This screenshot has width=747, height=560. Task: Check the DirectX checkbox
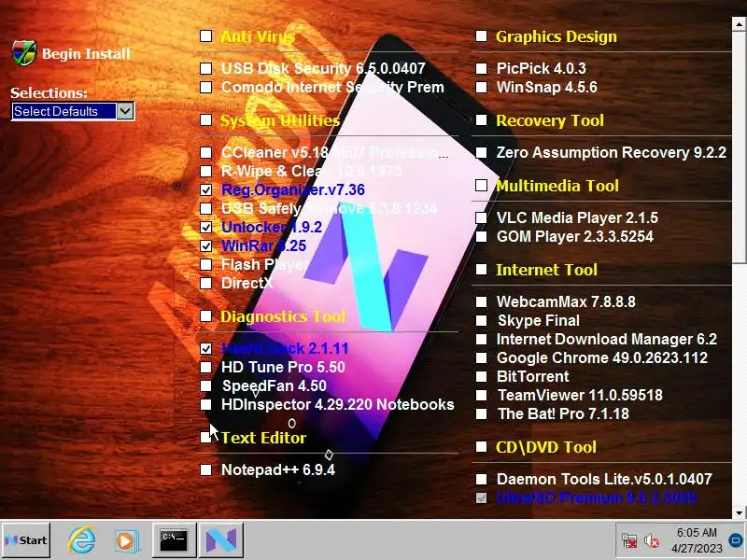205,283
